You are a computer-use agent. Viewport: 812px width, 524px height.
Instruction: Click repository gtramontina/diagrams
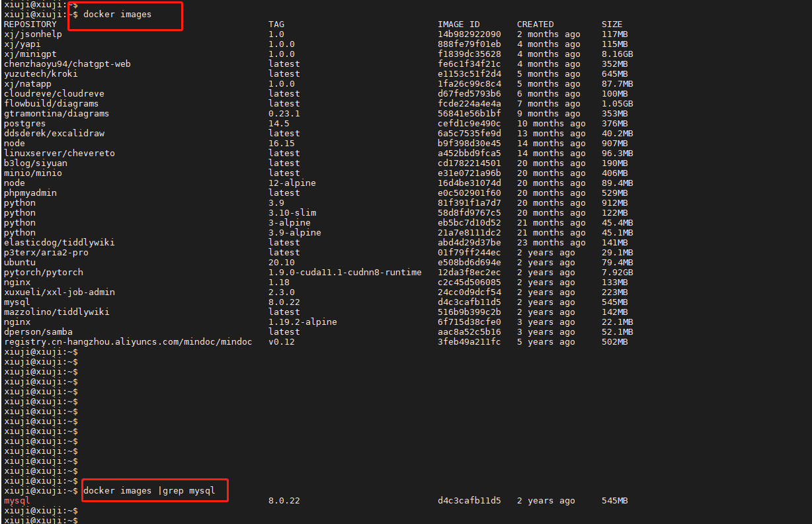(57, 113)
